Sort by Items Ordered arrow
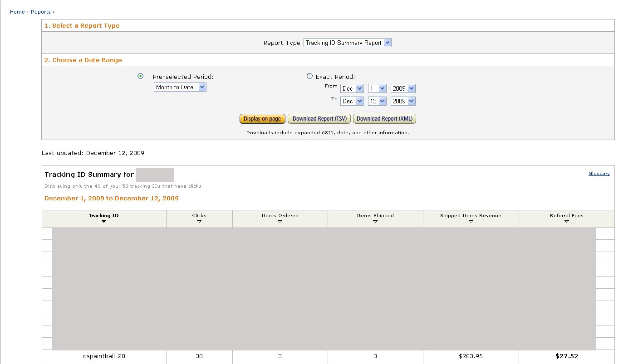The image size is (633, 364). click(280, 222)
